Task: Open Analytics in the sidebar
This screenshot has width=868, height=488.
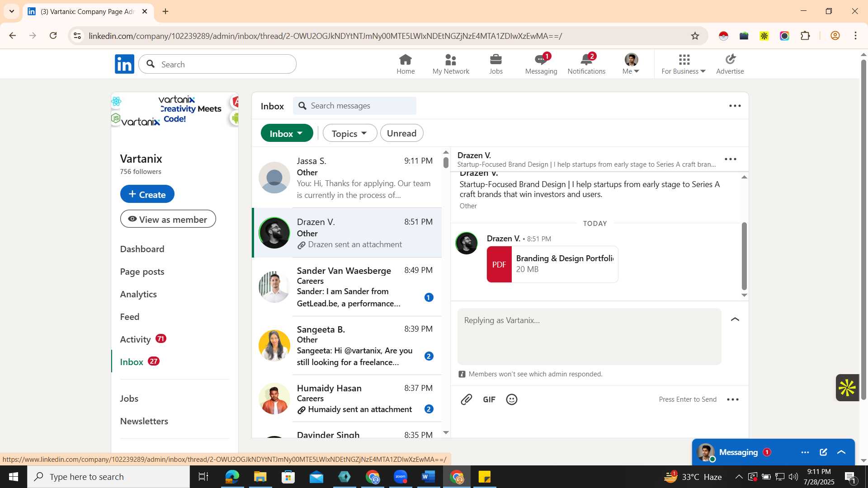Action: [138, 294]
